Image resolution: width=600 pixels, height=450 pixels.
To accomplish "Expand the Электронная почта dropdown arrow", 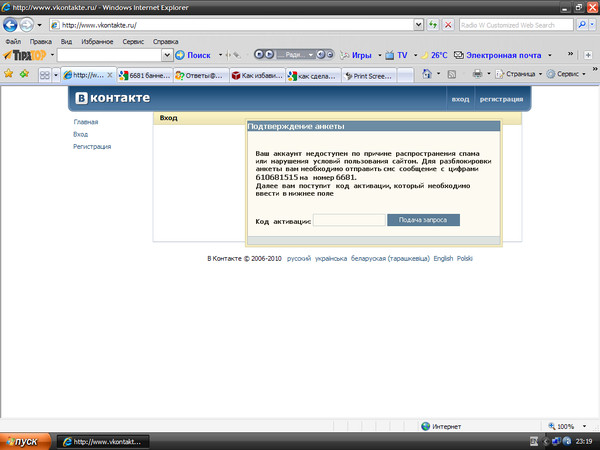I will (550, 55).
